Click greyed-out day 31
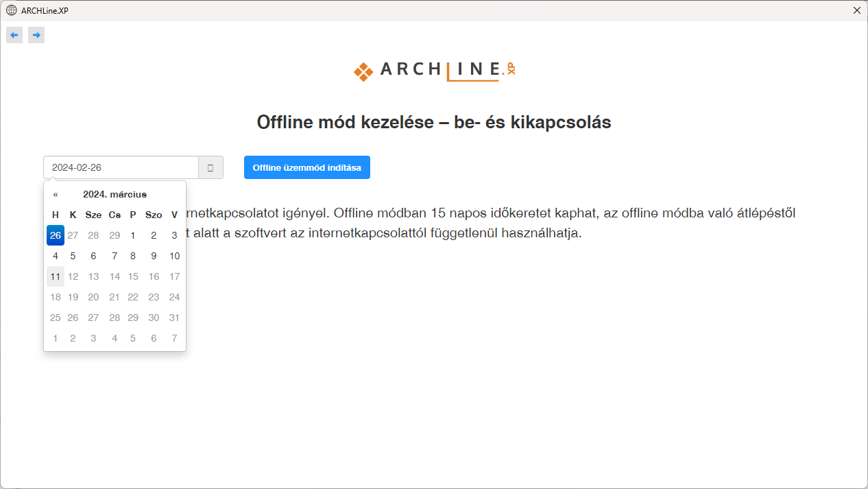 [x=174, y=318]
